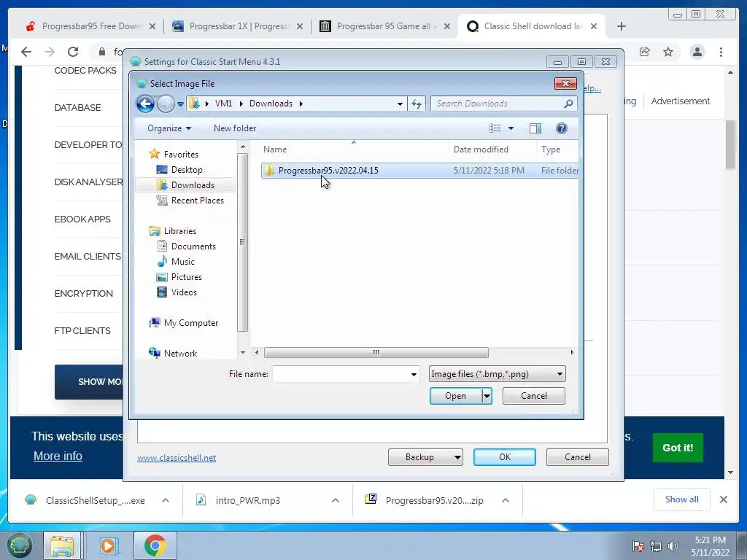Image resolution: width=747 pixels, height=560 pixels.
Task: Open the www.classicshell.net link
Action: click(x=177, y=458)
